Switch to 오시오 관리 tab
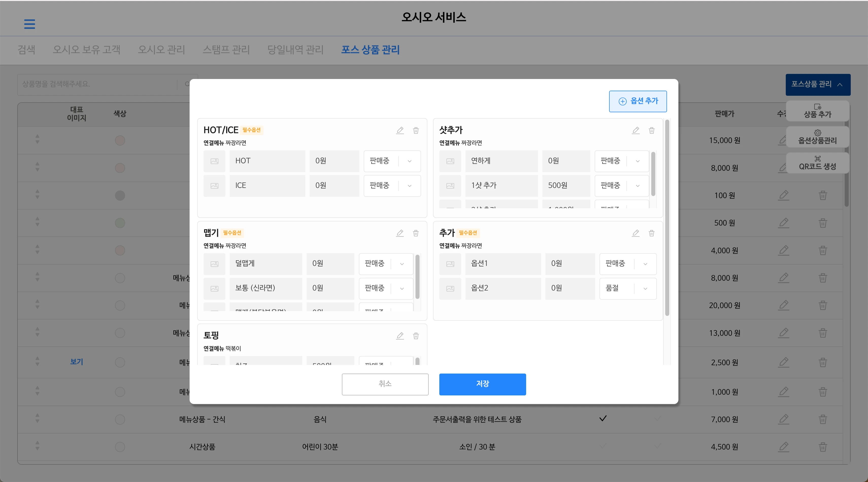The width and height of the screenshot is (868, 482). (161, 50)
